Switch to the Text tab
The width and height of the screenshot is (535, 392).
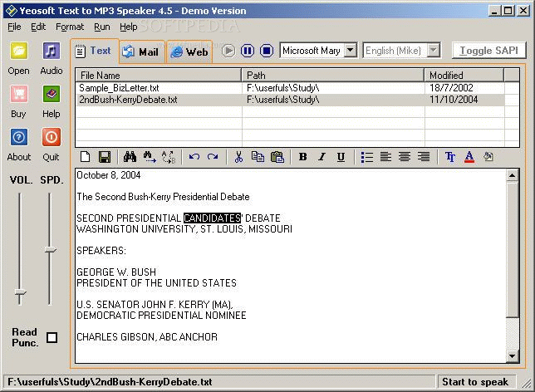pyautogui.click(x=95, y=51)
